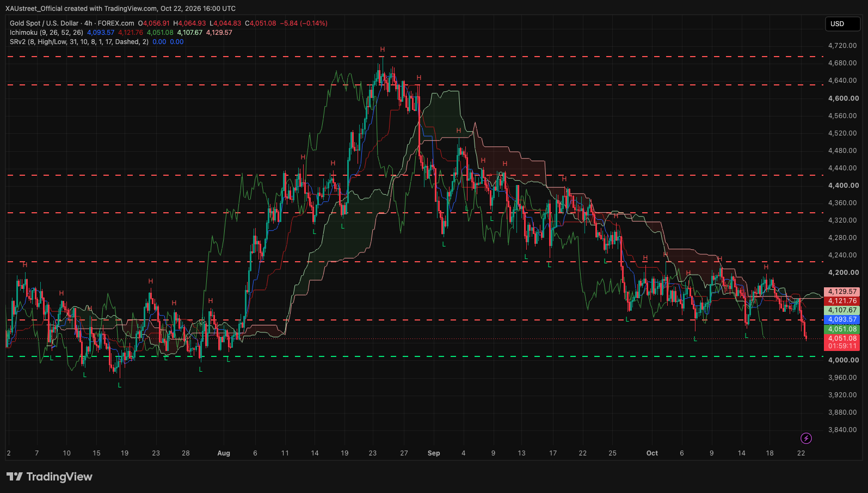Click the 4,720.00 price scale label
This screenshot has height=493, width=868.
tap(842, 46)
